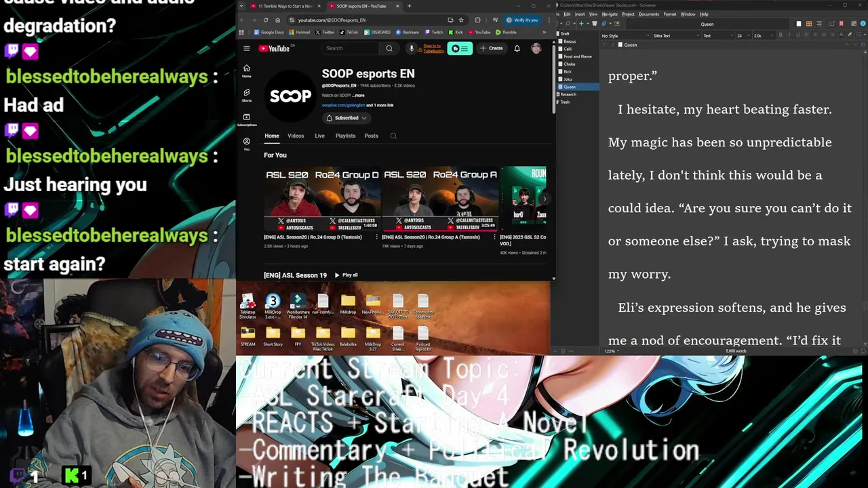The image size is (868, 488).
Task: Start voice search with microphone icon
Action: [x=412, y=48]
